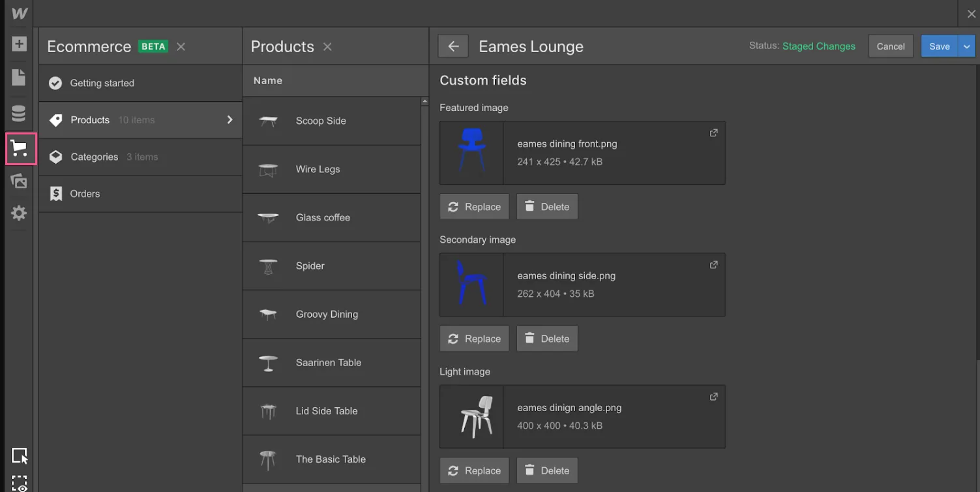980x492 pixels.
Task: Click the secondary image chair thumbnail
Action: point(471,284)
